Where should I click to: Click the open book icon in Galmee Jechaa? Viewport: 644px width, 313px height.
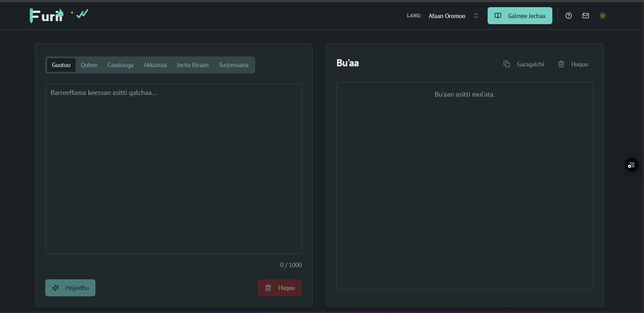point(498,16)
